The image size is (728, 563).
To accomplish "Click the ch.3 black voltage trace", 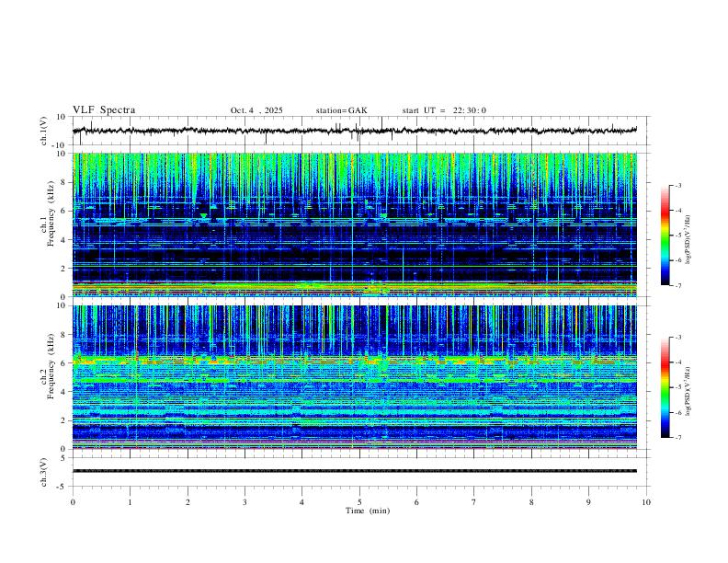I will 354,471.
